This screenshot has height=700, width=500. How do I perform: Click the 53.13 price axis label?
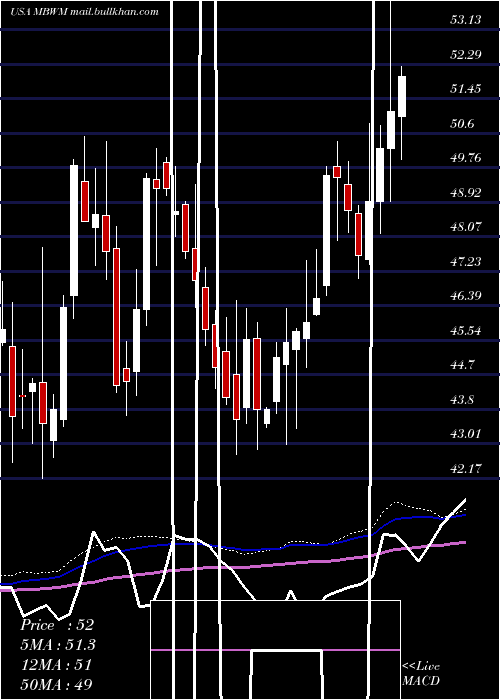(466, 20)
